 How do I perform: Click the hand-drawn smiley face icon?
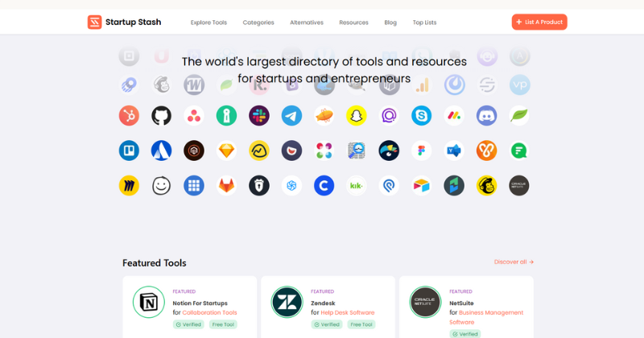(162, 186)
